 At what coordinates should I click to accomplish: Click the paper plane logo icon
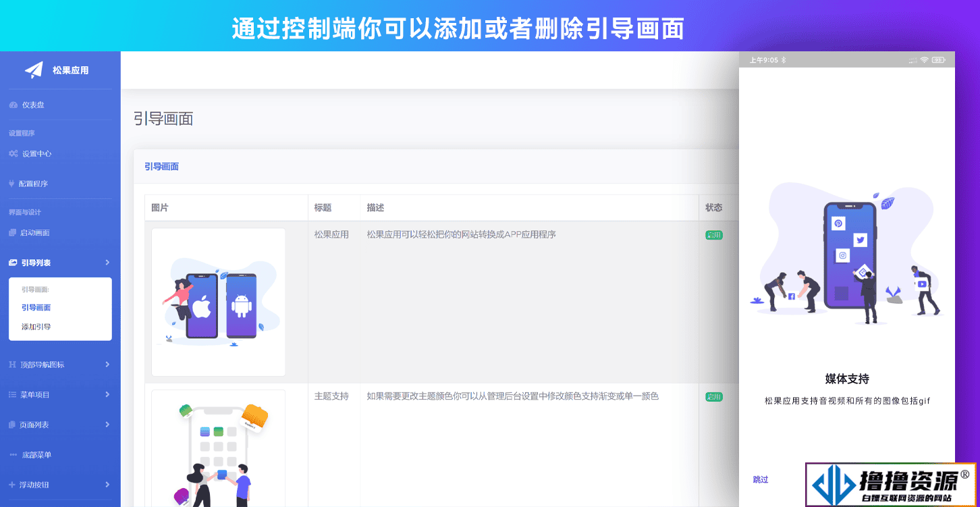click(x=34, y=70)
